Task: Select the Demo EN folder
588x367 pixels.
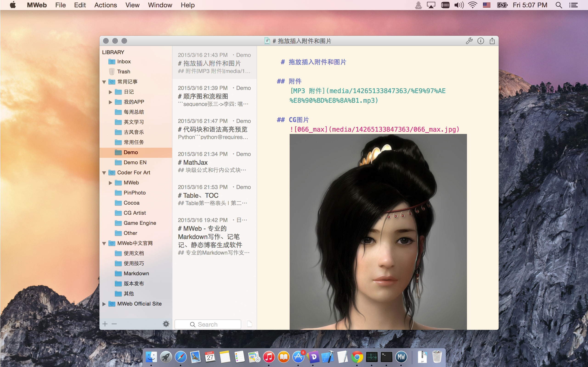Action: tap(135, 162)
